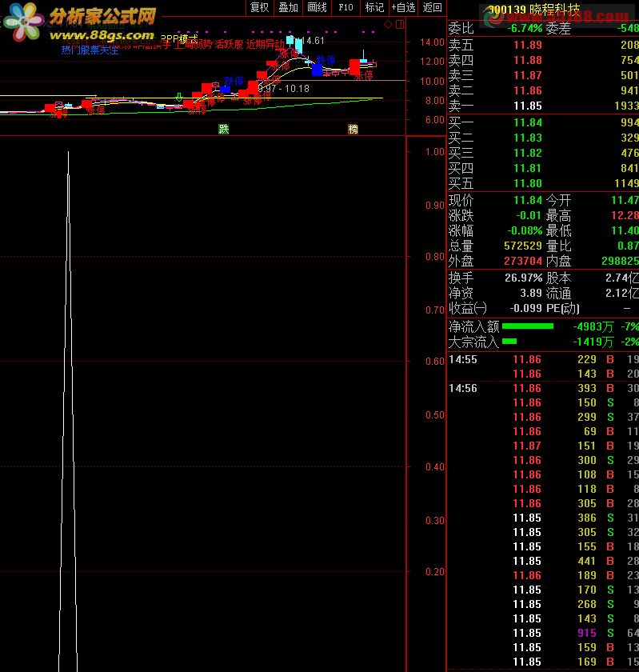Click the 14.00 axis label on the K-line chart
The width and height of the screenshot is (639, 672).
[x=432, y=42]
